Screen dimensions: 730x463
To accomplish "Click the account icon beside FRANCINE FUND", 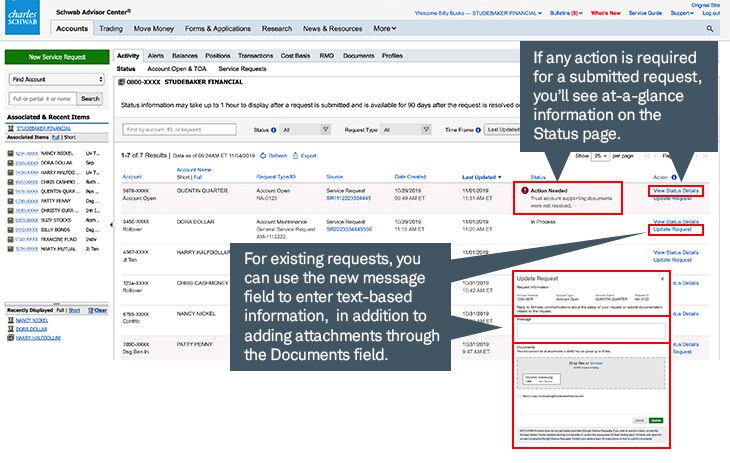I will click(x=10, y=239).
